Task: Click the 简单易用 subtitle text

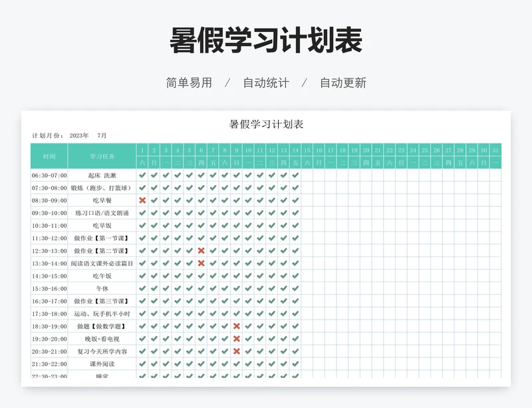Action: coord(189,83)
